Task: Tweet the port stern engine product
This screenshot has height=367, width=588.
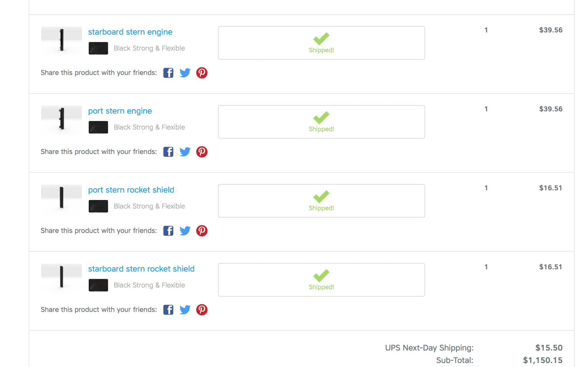Action: click(185, 152)
